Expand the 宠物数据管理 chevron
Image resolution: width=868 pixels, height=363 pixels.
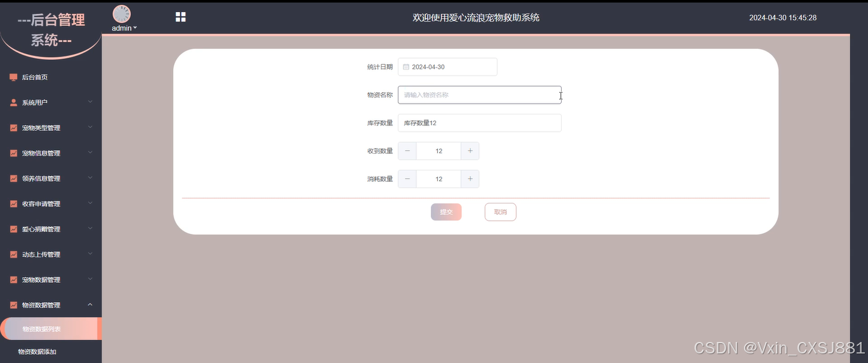90,280
